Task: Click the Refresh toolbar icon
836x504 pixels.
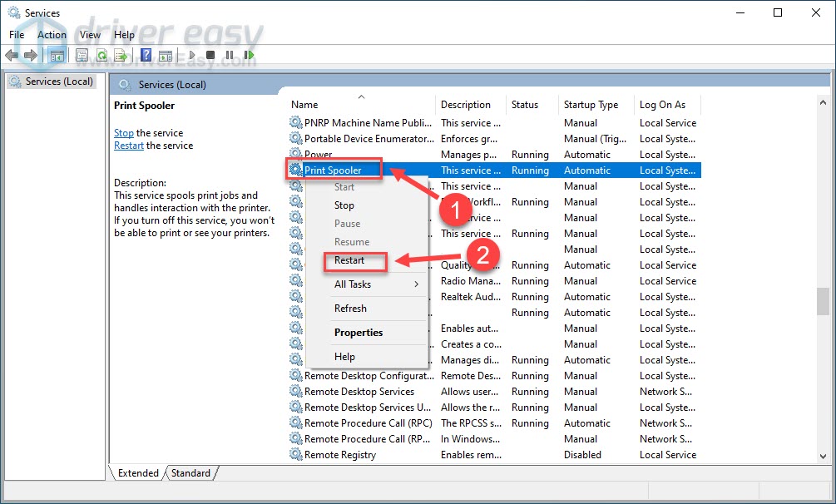Action: (x=101, y=56)
